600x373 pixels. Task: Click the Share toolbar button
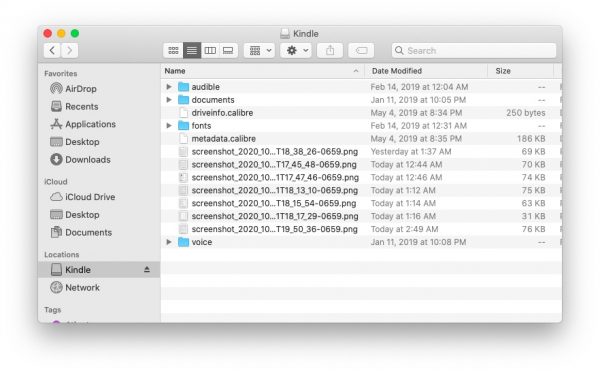coord(330,50)
